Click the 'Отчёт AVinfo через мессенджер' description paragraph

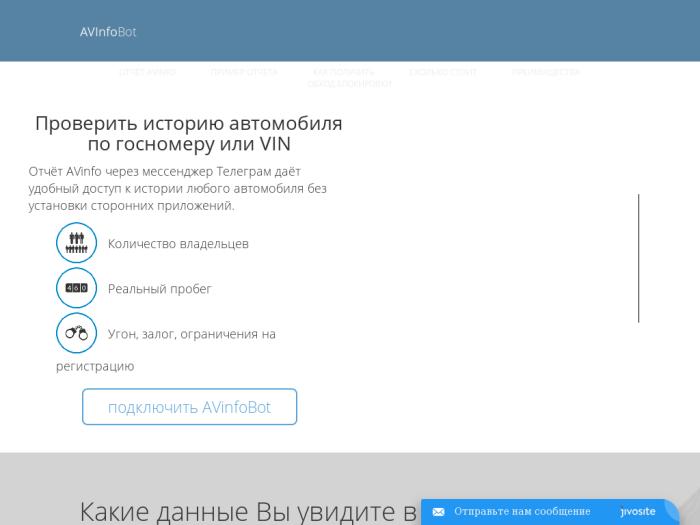point(178,188)
